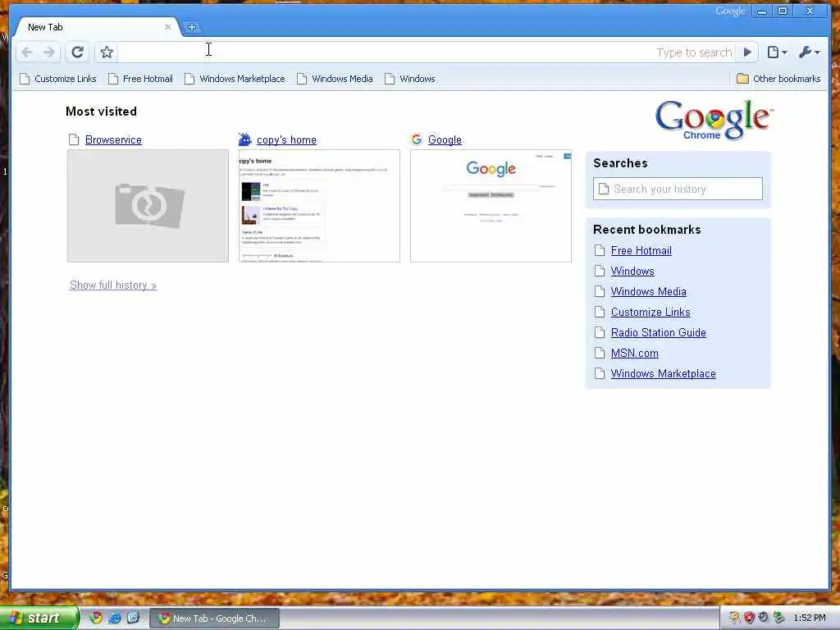
Task: Minimize the Chrome window
Action: pyautogui.click(x=762, y=11)
